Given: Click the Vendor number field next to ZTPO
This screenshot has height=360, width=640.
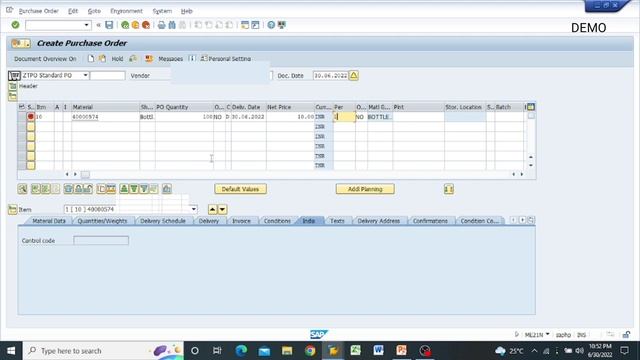Looking at the screenshot, I should click(108, 76).
